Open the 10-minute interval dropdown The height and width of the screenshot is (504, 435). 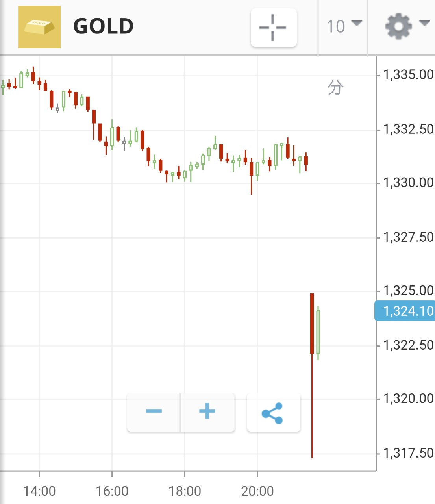[344, 26]
